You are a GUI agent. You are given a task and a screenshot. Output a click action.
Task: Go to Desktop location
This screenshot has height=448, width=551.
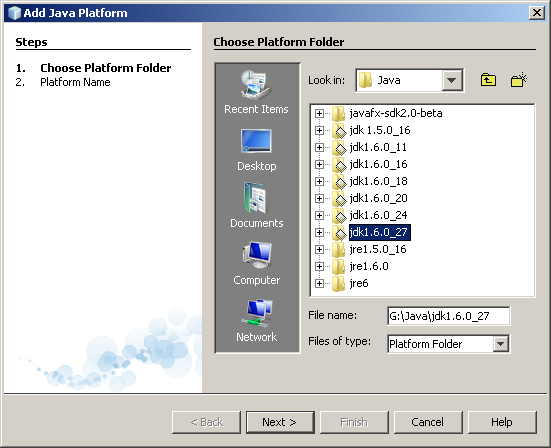coord(256,150)
